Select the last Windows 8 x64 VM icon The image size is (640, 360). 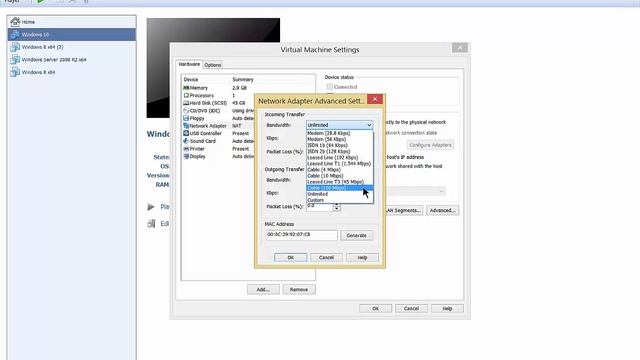click(15, 72)
